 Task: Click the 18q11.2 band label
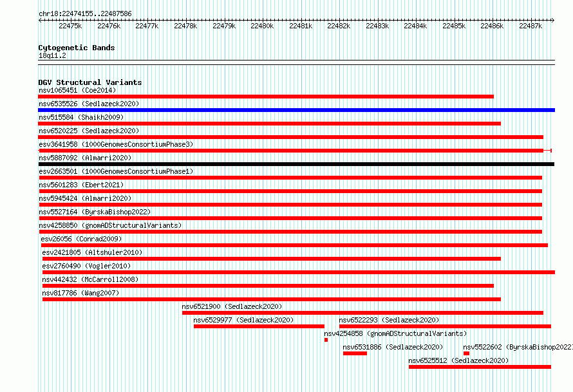52,55
